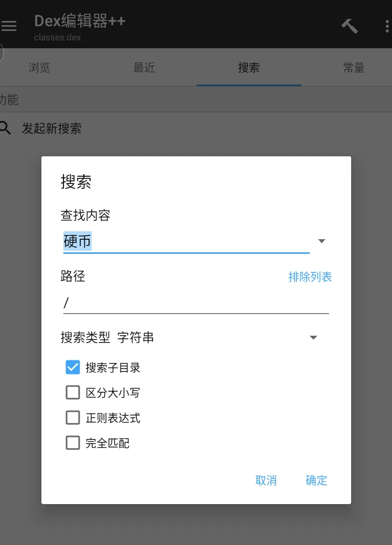Tap the hammer build tool icon
Screen dimensions: 392x545
point(350,26)
